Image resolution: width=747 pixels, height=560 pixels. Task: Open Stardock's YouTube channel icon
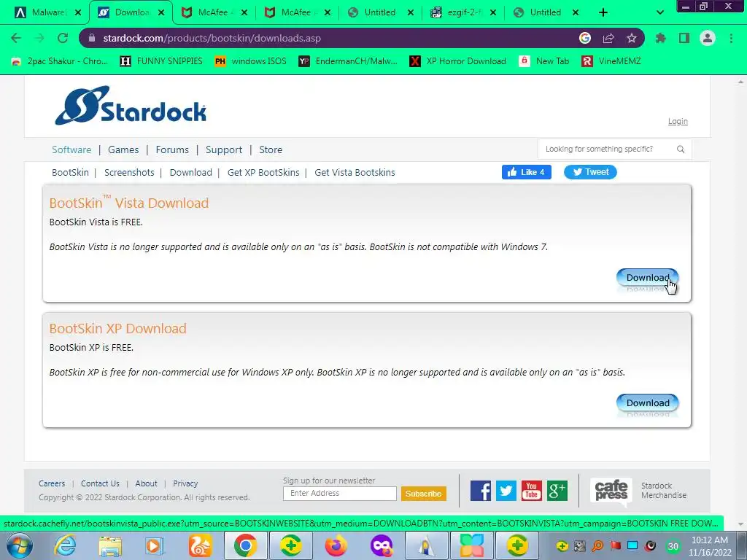point(531,491)
